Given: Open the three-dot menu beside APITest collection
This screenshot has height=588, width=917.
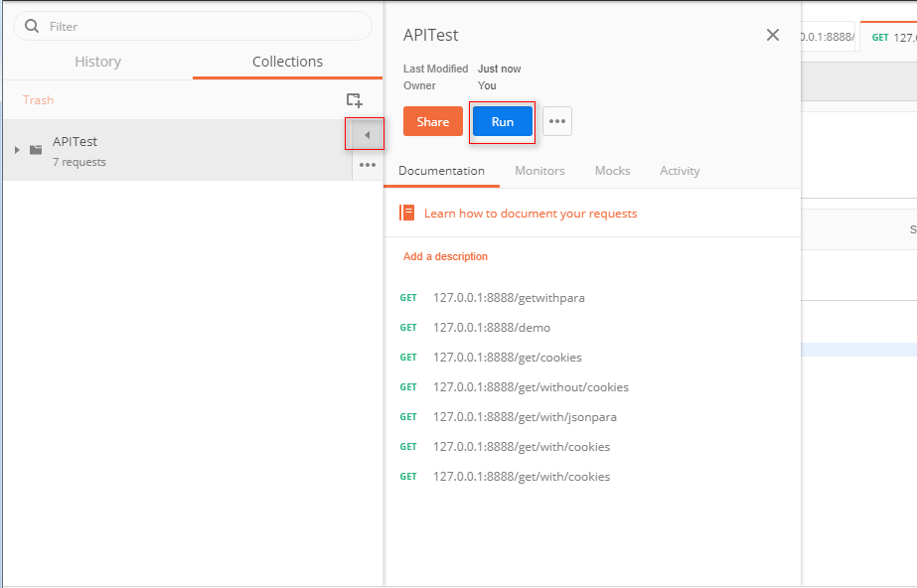Looking at the screenshot, I should [x=367, y=165].
